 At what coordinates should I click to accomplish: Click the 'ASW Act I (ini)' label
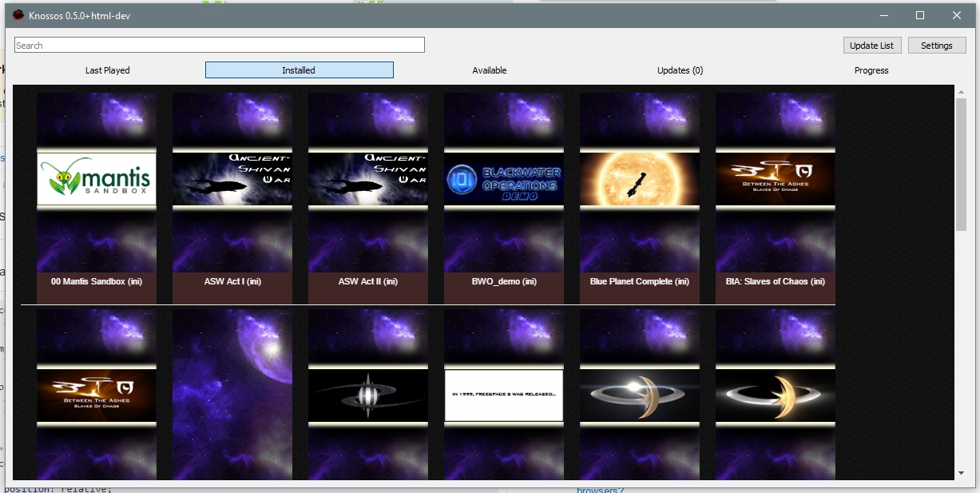[232, 281]
